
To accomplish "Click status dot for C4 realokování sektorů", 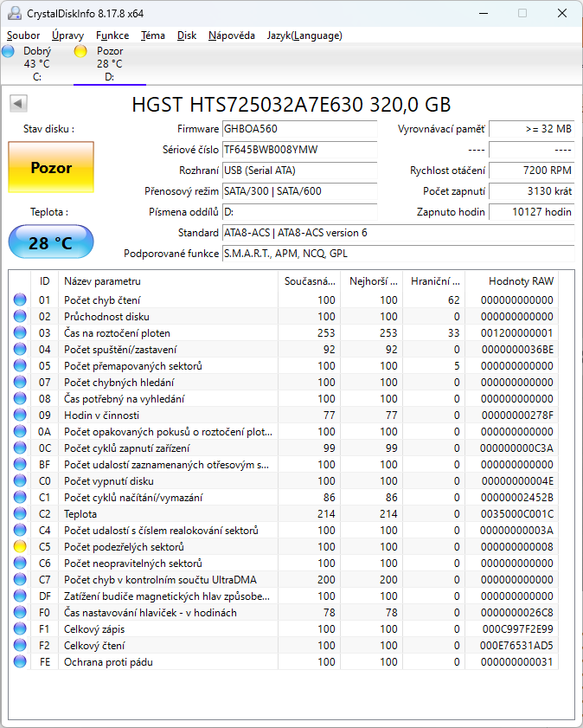I will tap(20, 531).
